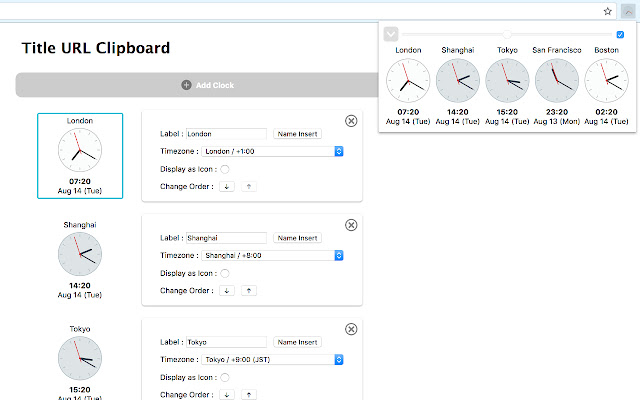640x400 pixels.
Task: Move the Shanghai clock down in order
Action: click(x=227, y=291)
